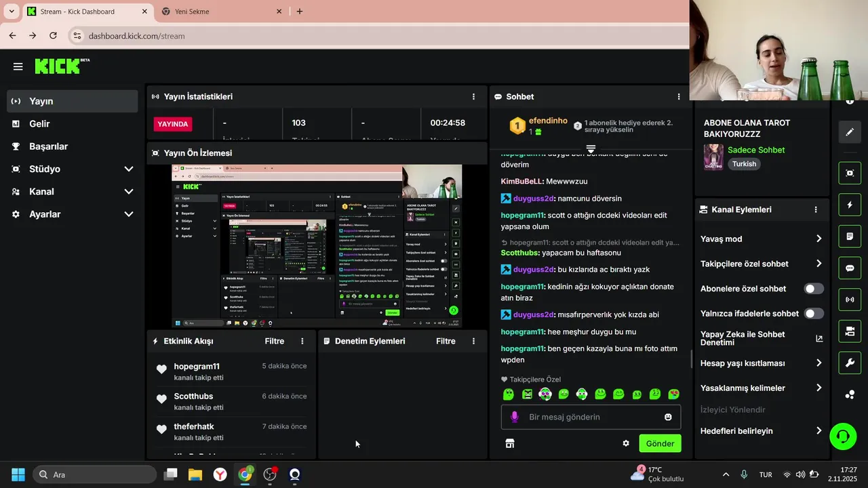868x488 pixels.
Task: Open the hamburger menu beside Kick logo
Action: click(18, 66)
